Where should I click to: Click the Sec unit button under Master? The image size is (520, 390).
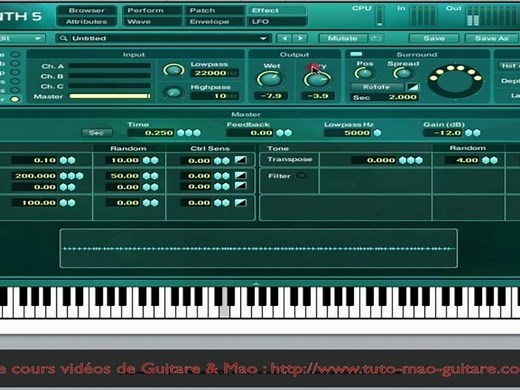point(96,133)
